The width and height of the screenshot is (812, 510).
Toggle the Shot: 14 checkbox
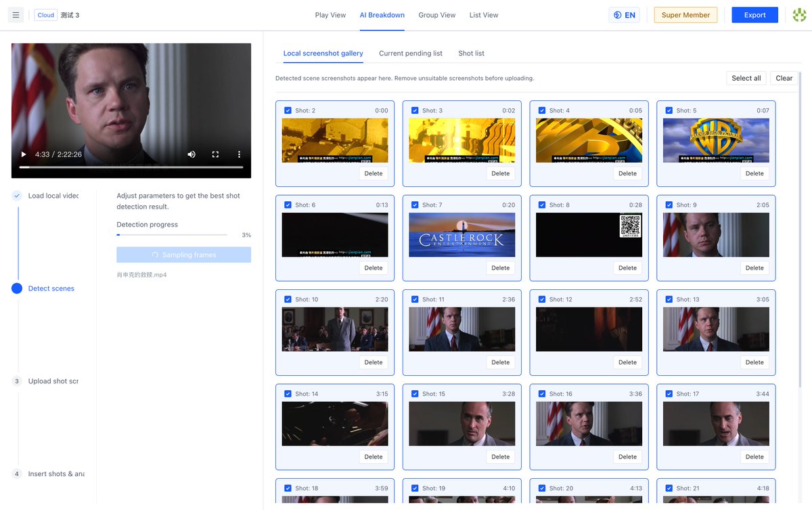(288, 394)
